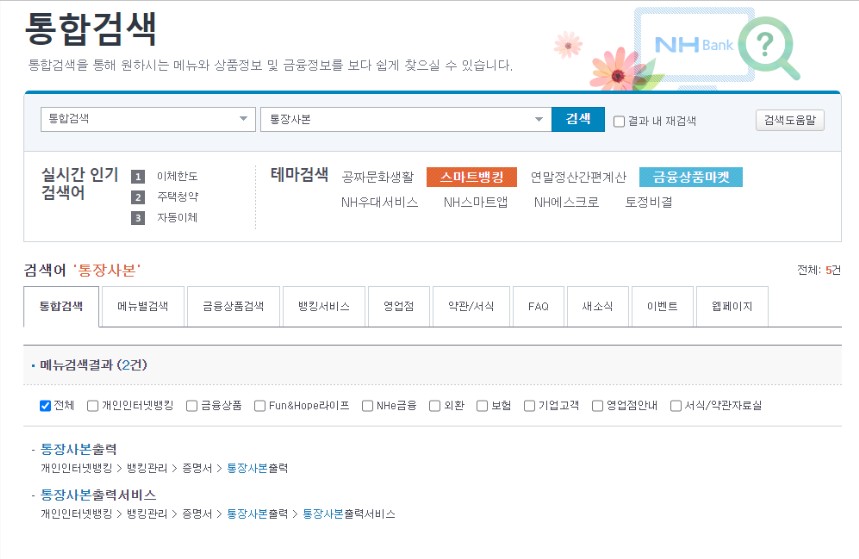Image resolution: width=859 pixels, height=559 pixels.
Task: Open the NH스마트앱 theme link
Action: pos(476,202)
